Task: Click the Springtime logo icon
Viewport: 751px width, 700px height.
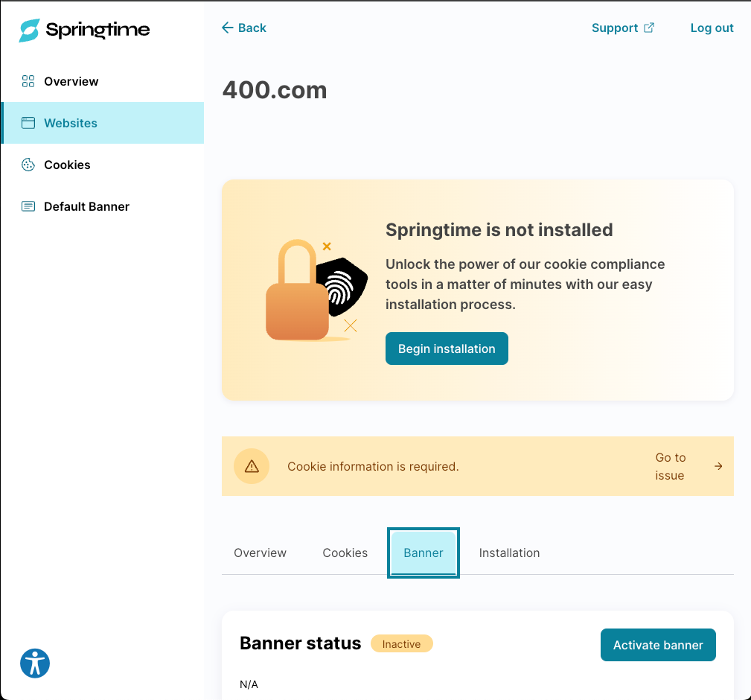Action: click(27, 31)
